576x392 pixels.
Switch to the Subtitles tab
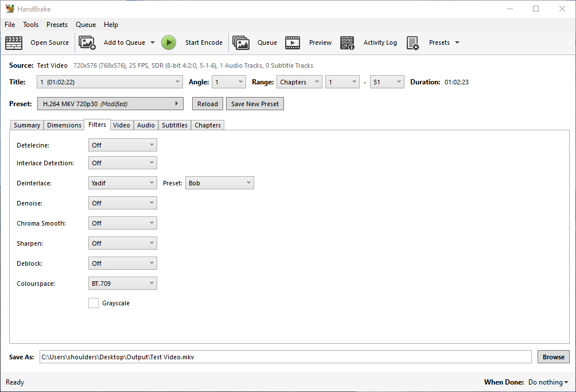(x=174, y=125)
